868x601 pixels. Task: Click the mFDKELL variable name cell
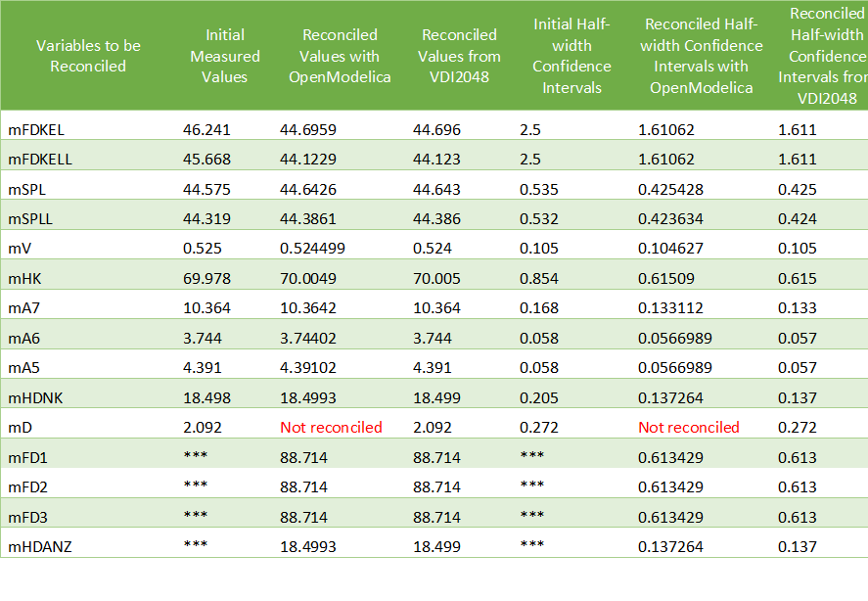point(40,159)
